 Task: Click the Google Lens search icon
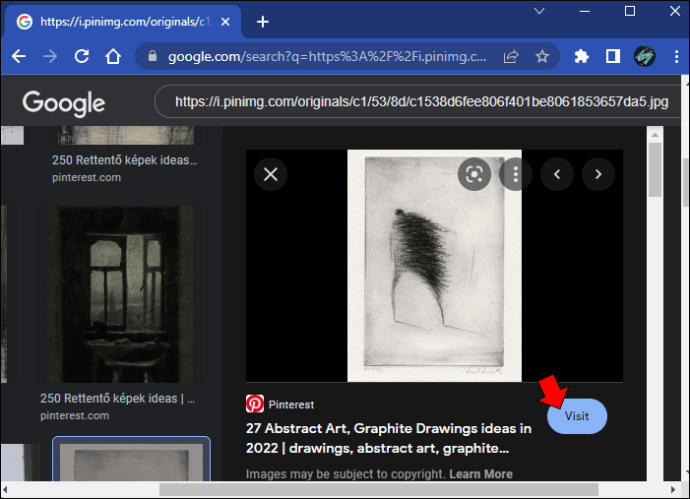point(474,174)
